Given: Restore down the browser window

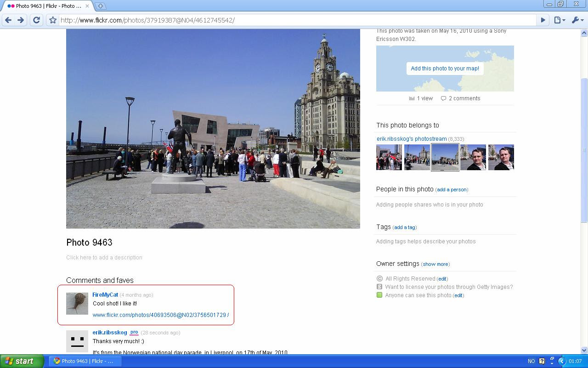Looking at the screenshot, I should (x=560, y=4).
